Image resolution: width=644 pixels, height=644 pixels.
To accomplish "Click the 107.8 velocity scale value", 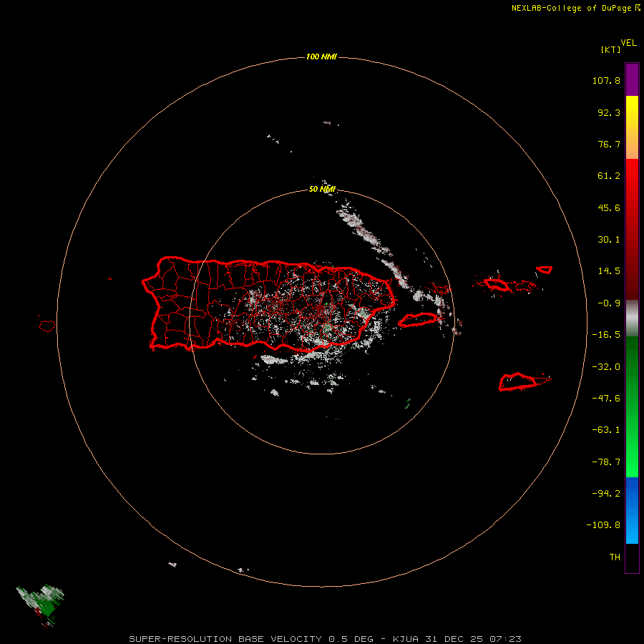I will pyautogui.click(x=606, y=80).
